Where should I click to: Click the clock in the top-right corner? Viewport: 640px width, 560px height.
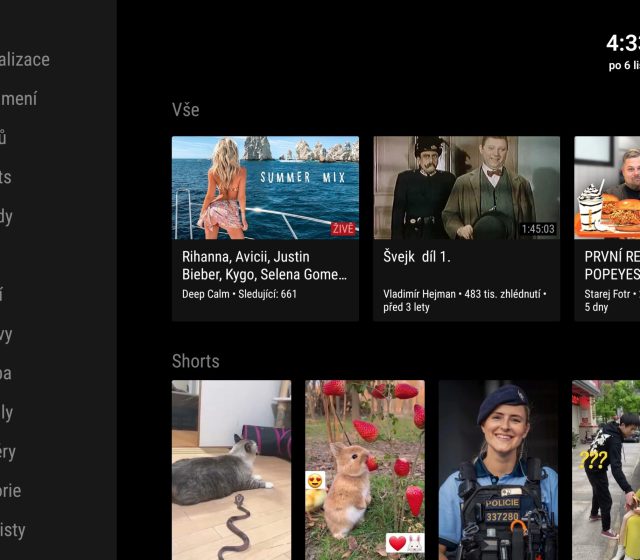coord(622,44)
